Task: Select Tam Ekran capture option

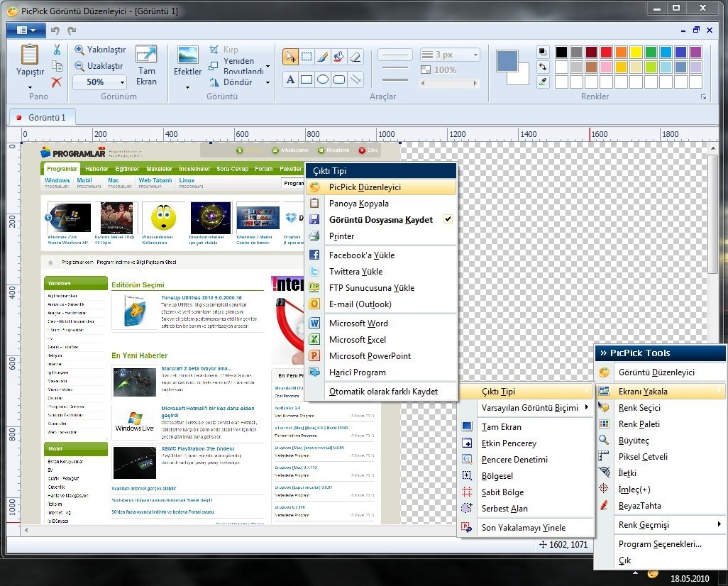Action: coord(526,427)
